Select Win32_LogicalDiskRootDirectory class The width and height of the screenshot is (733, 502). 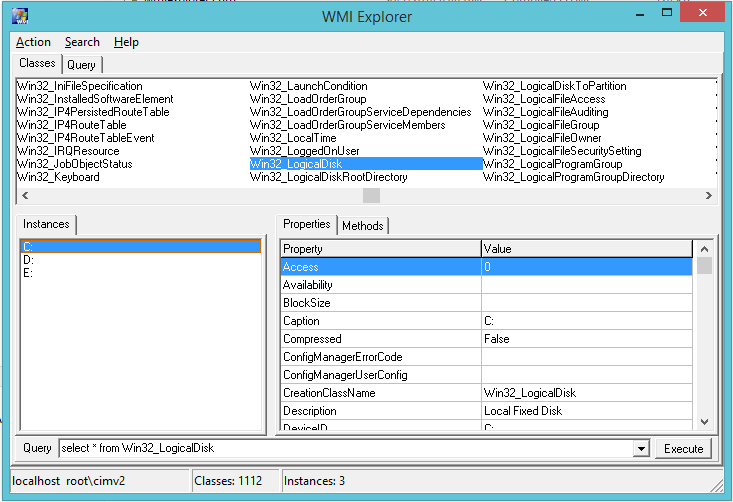tap(329, 177)
